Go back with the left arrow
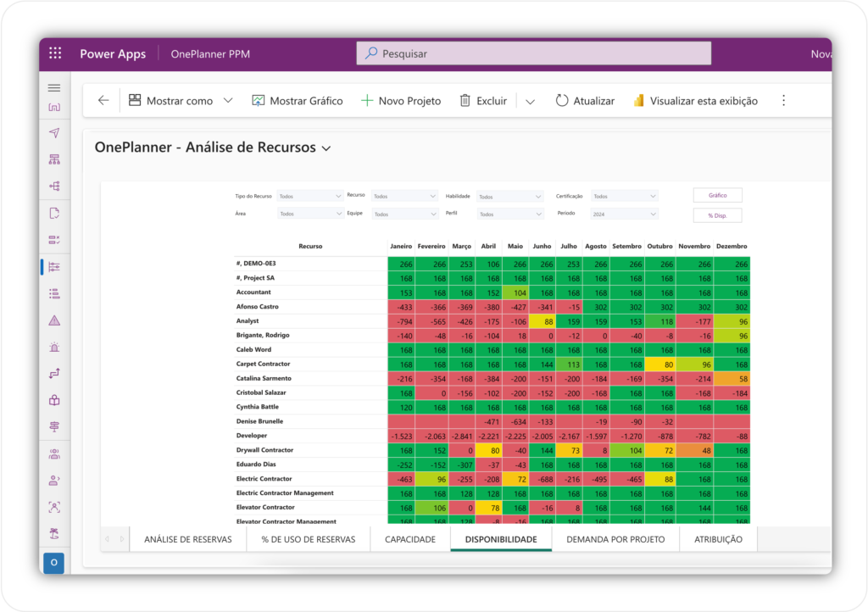This screenshot has height=612, width=868. (103, 100)
